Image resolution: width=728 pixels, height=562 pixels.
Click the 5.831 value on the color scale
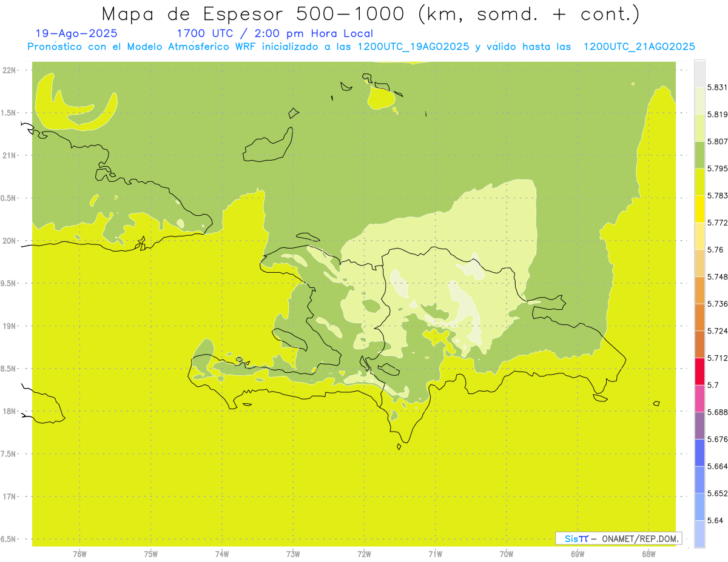[718, 87]
